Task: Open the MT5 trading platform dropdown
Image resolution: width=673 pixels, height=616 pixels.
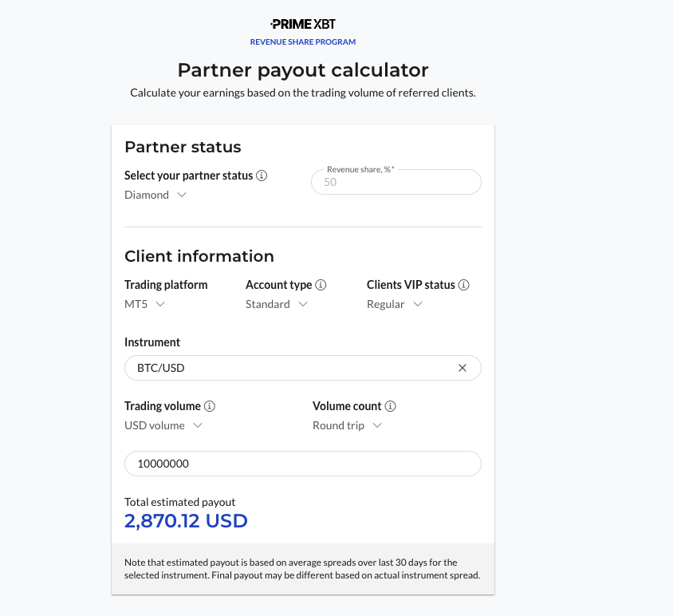Action: point(144,304)
